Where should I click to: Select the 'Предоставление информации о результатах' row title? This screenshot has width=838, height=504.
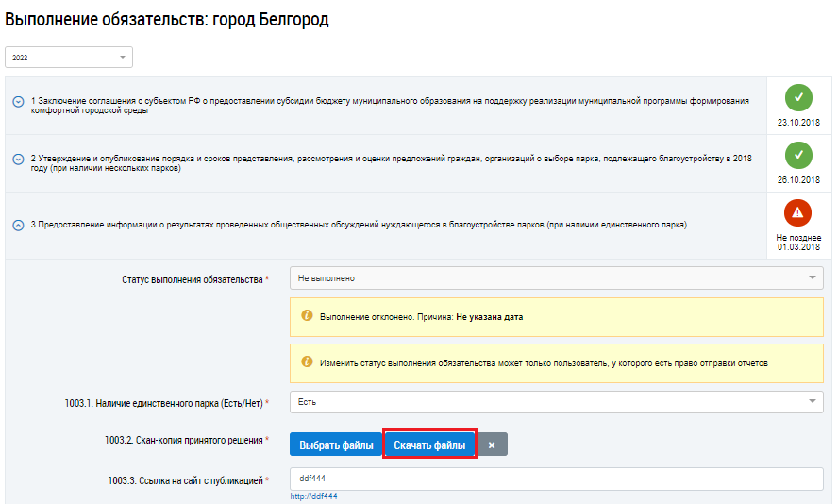click(x=359, y=225)
